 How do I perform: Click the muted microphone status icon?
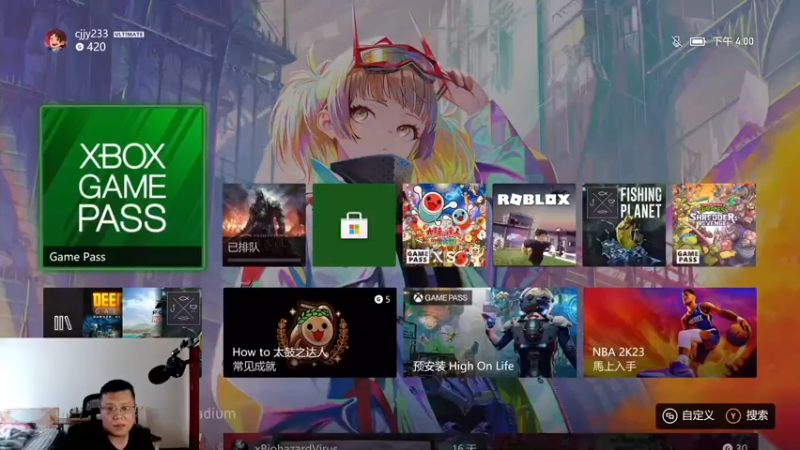coord(677,41)
